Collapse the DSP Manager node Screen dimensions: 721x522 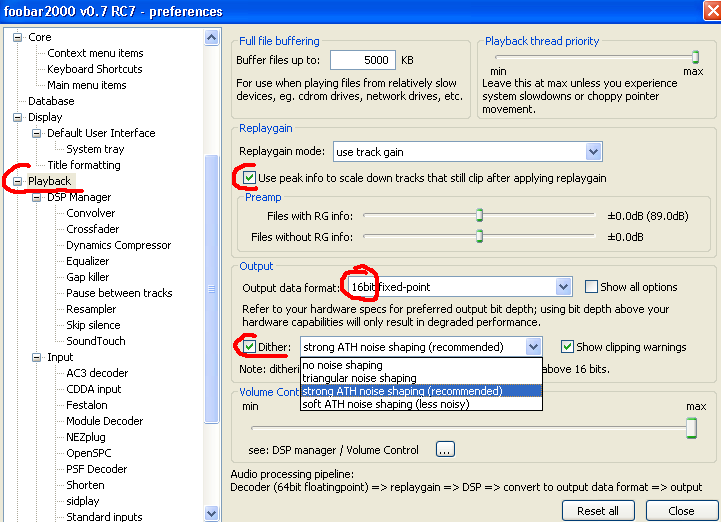(36, 197)
